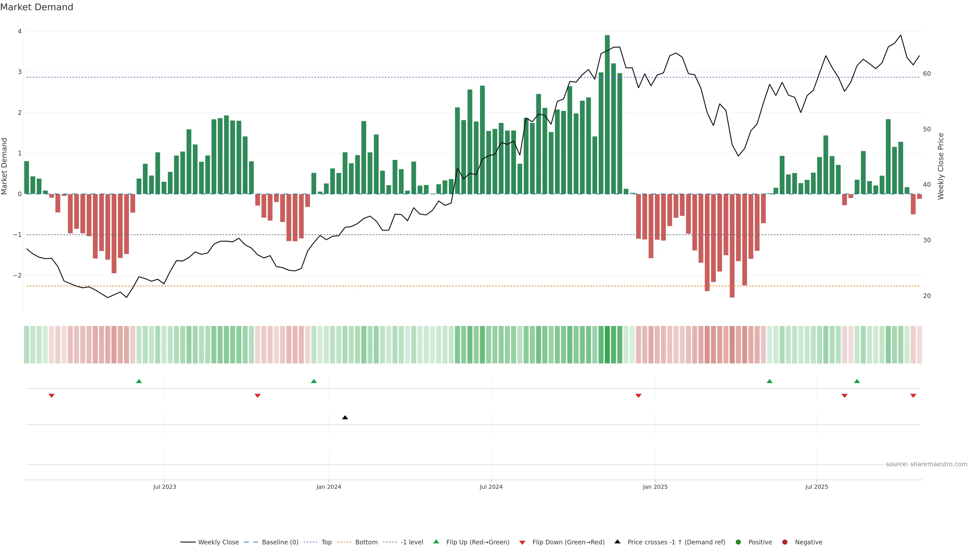Click the Jan 2024 x-axis label

point(329,487)
